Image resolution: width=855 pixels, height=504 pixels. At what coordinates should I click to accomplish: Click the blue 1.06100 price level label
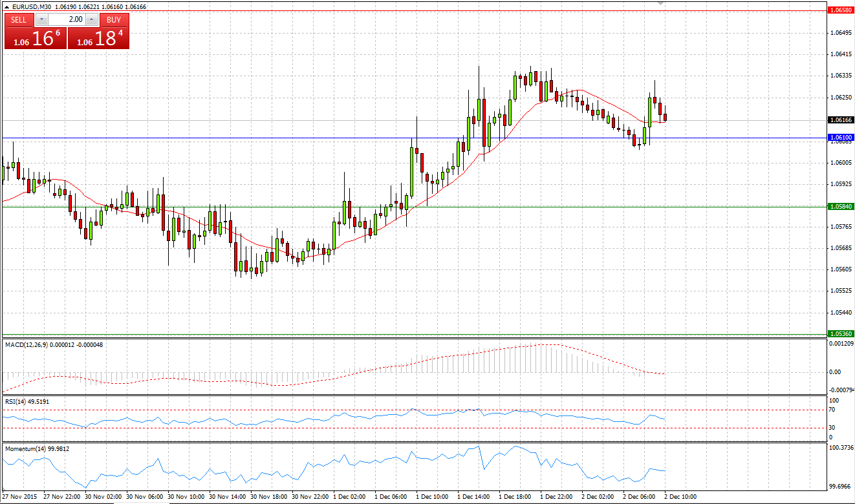841,138
